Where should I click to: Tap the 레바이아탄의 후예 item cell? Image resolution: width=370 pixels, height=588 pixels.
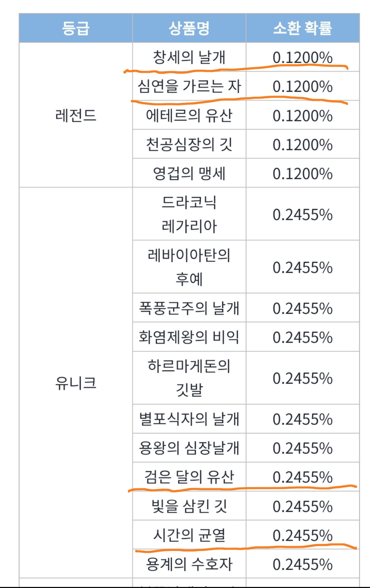click(x=189, y=267)
